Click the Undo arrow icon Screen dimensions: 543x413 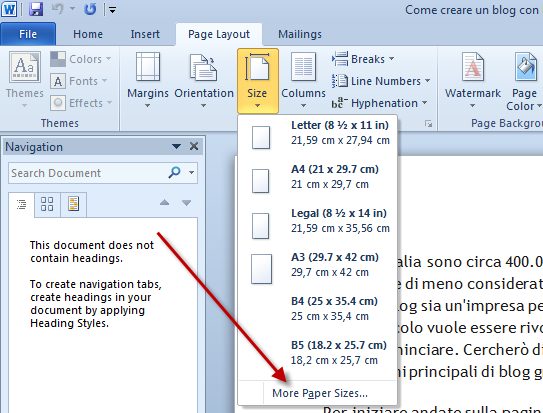tap(57, 9)
